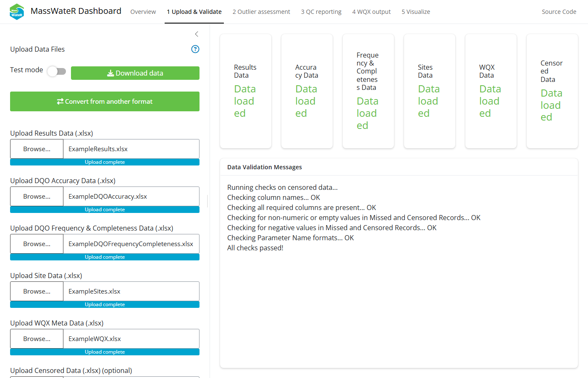Viewport: 588px width, 378px height.
Task: Open the 4 WQX output tab
Action: point(371,12)
